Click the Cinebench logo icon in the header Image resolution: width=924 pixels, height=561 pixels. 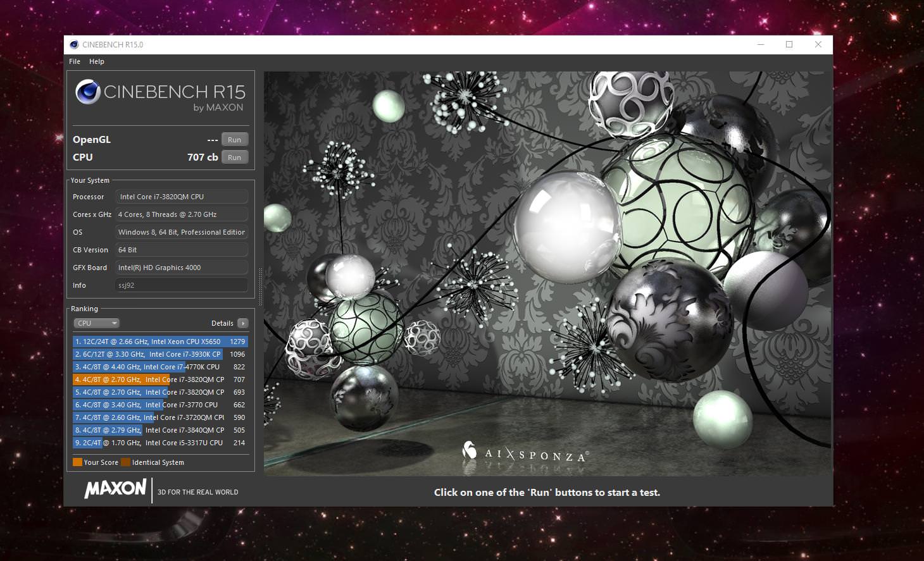pos(88,92)
